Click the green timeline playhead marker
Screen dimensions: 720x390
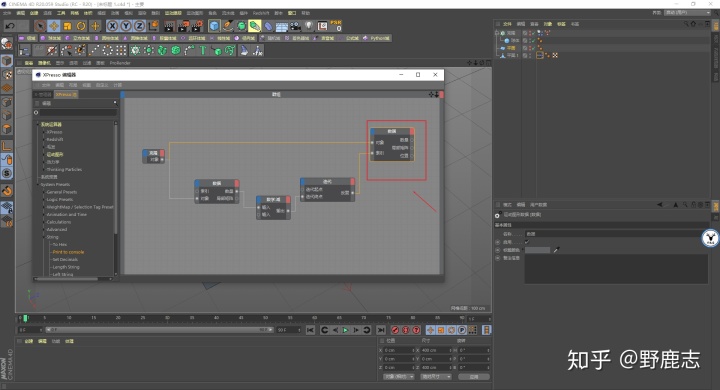click(26, 318)
